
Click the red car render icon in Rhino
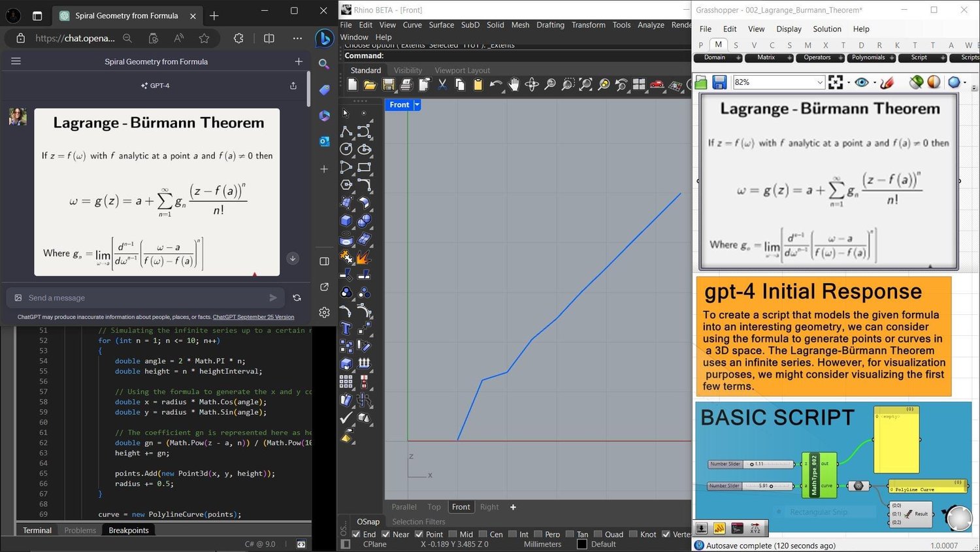click(657, 84)
